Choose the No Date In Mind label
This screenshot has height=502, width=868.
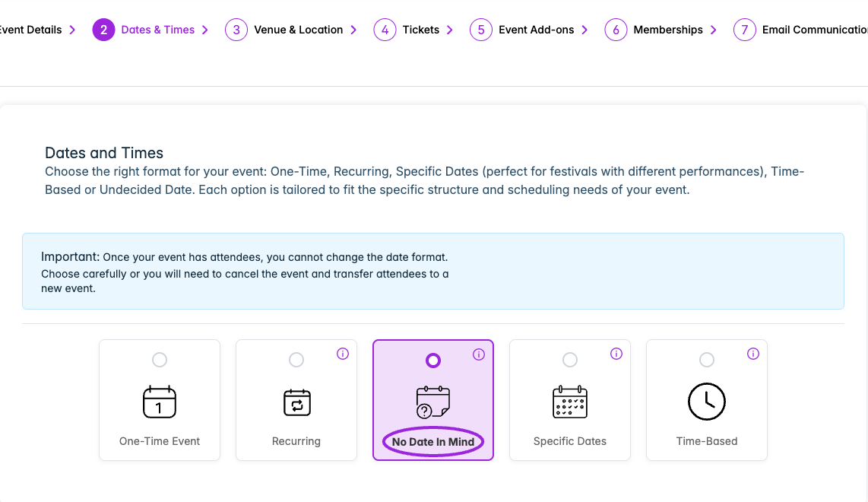[x=433, y=442]
